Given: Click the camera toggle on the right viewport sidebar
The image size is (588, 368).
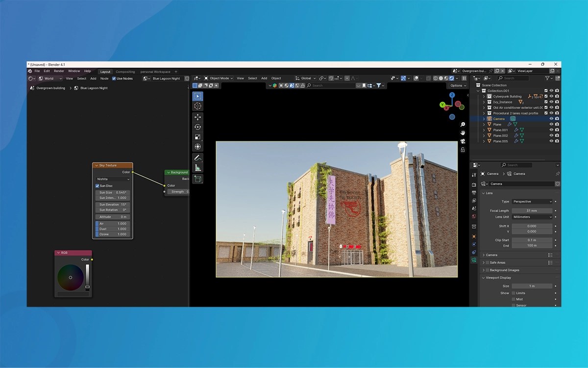Looking at the screenshot, I should [x=463, y=141].
